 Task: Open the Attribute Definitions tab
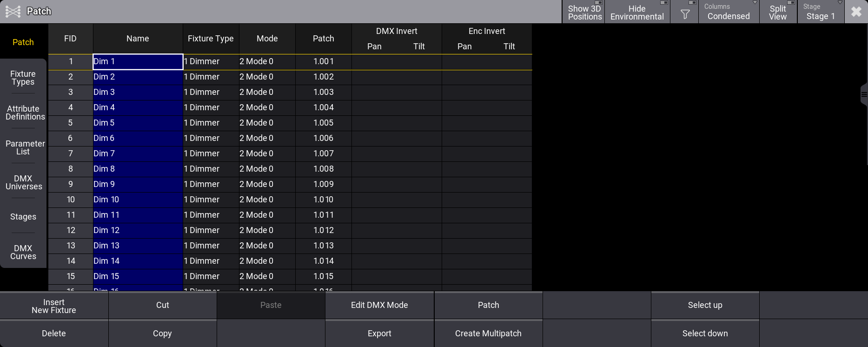click(23, 113)
